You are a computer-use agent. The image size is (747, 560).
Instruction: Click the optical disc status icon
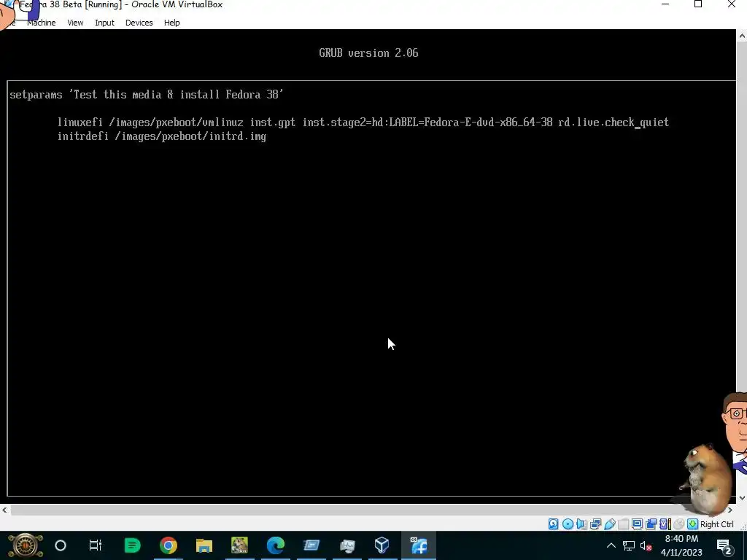point(568,524)
